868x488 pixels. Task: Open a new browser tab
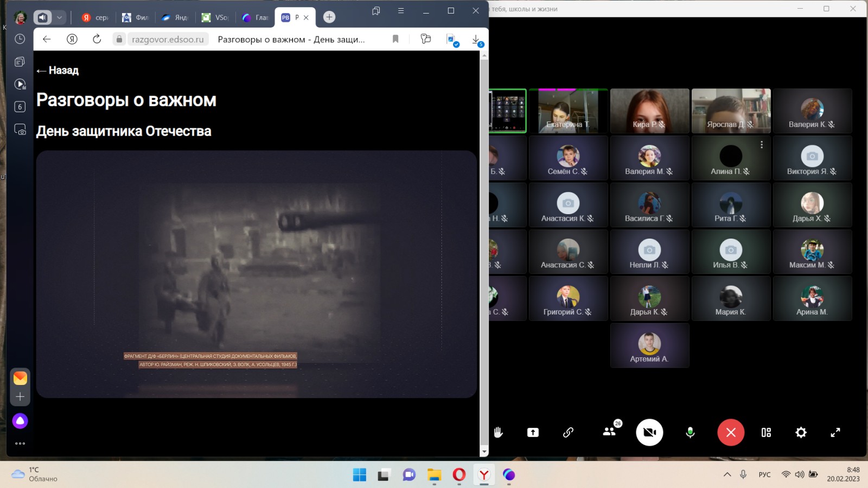pos(329,17)
